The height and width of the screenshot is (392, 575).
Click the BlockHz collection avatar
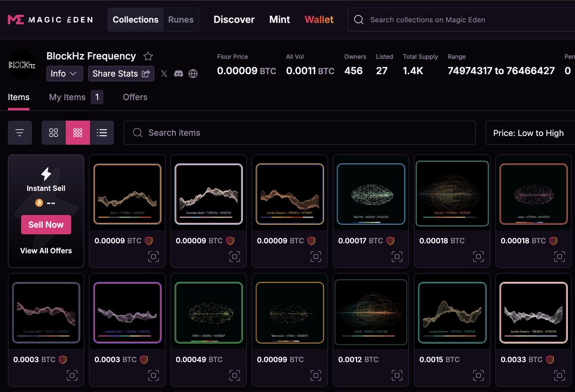(x=22, y=65)
